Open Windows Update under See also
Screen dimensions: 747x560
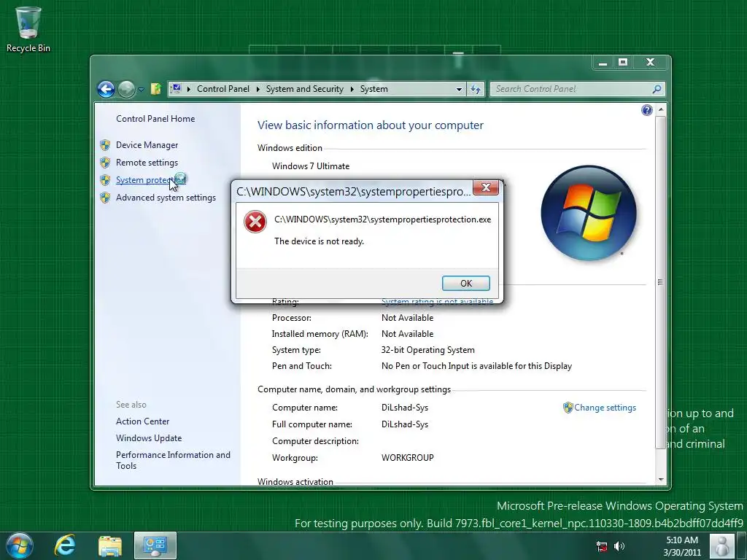click(x=149, y=438)
